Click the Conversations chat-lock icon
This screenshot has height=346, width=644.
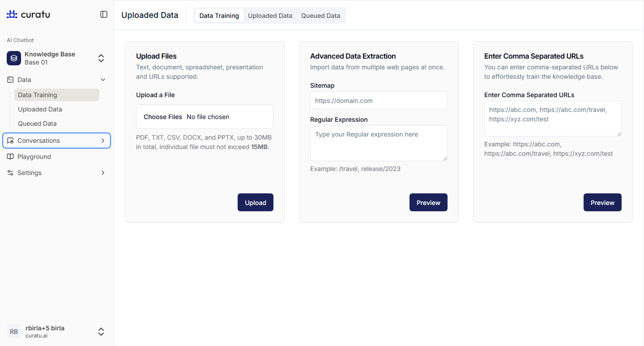[10, 141]
